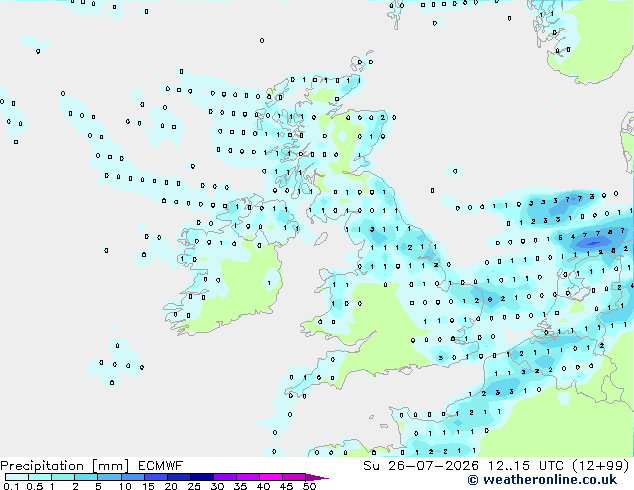Viewport: 634px width, 490px height.
Task: Click the '40' legend scale label
Action: (x=263, y=486)
